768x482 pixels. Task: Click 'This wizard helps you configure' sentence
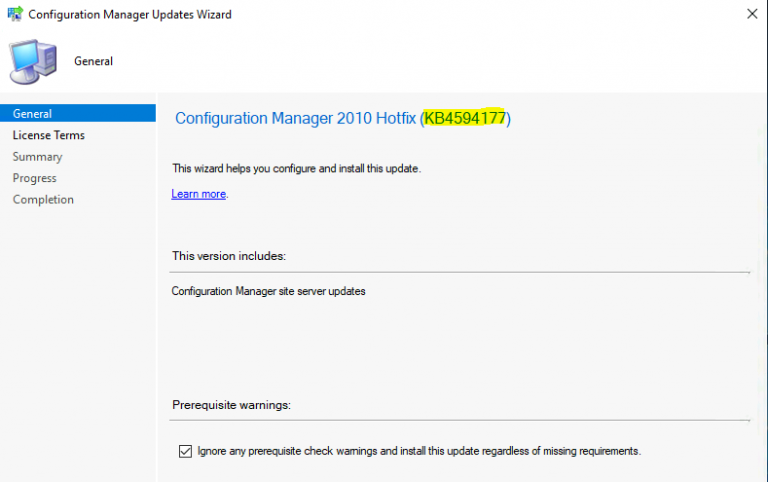(296, 169)
